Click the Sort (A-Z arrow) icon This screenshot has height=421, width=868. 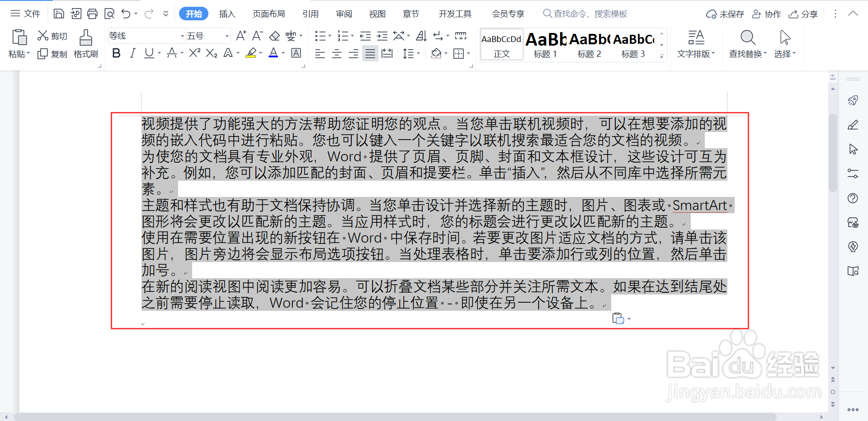tap(421, 36)
